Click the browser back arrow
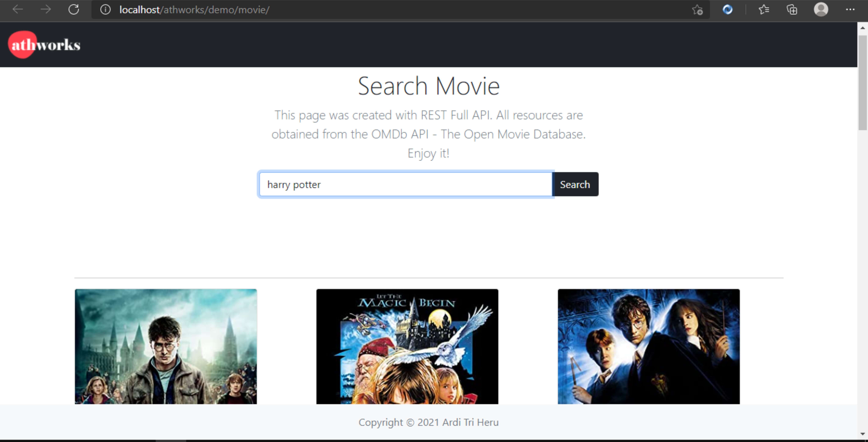Image resolution: width=868 pixels, height=442 pixels. coord(18,9)
